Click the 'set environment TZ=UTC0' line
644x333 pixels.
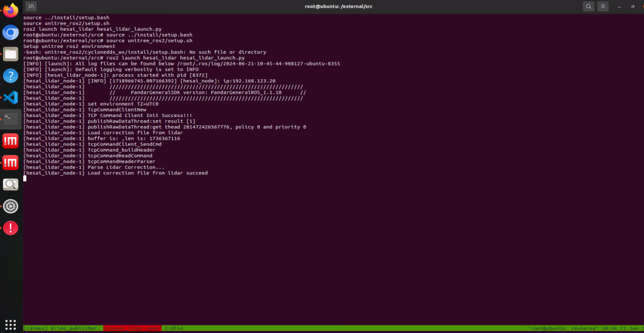tap(91, 104)
